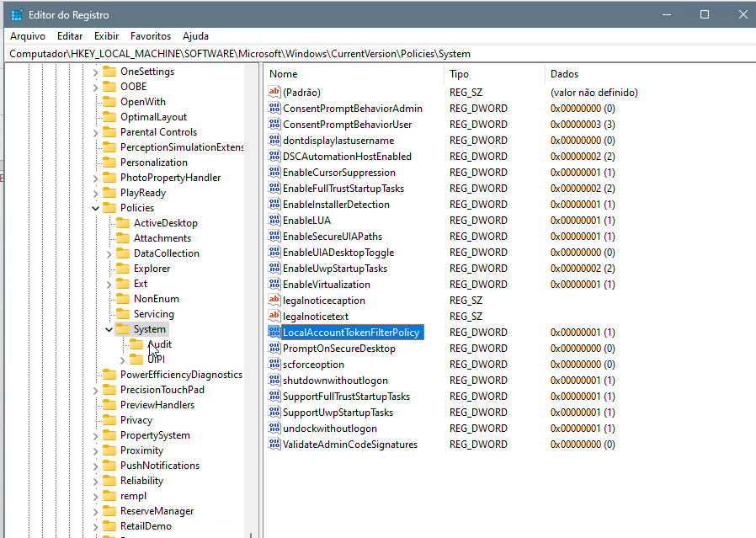Open the Favoritos menu
This screenshot has width=756, height=538.
(151, 36)
